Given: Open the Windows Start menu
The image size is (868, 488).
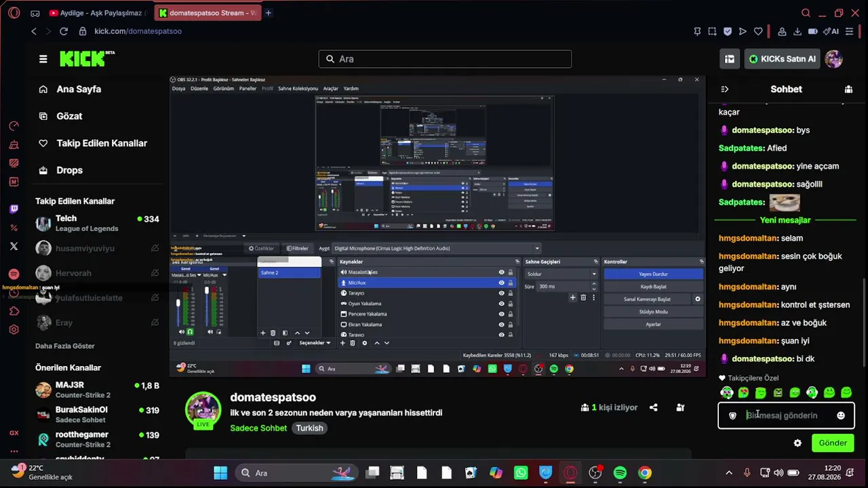Looking at the screenshot, I should pos(221,473).
